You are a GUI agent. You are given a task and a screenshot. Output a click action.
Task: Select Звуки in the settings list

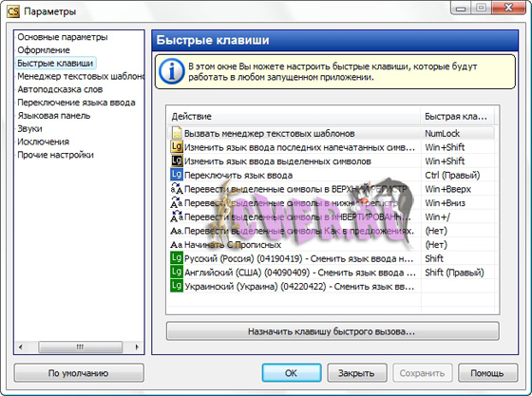(x=29, y=128)
